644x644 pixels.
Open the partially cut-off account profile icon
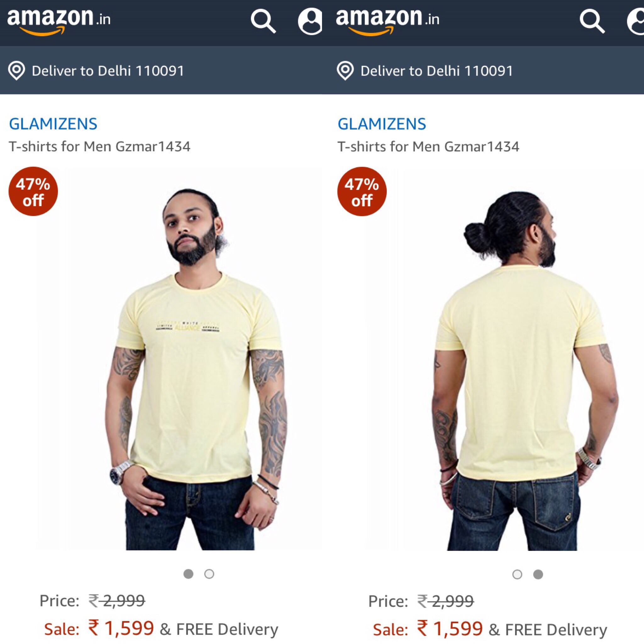[636, 21]
